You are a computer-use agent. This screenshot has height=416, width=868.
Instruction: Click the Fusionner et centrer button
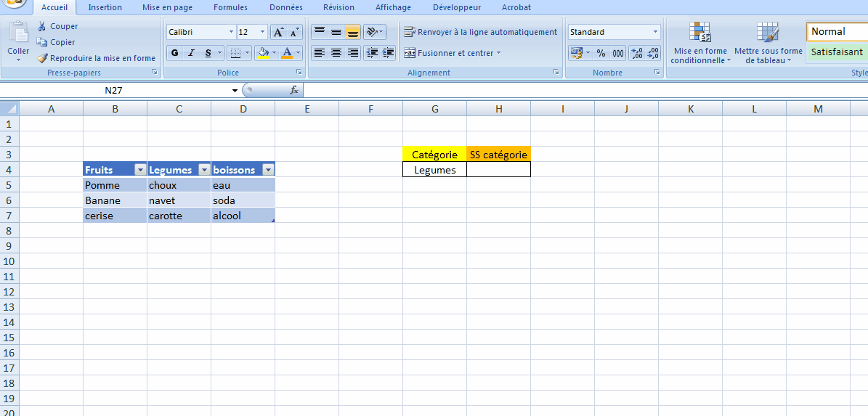click(451, 53)
